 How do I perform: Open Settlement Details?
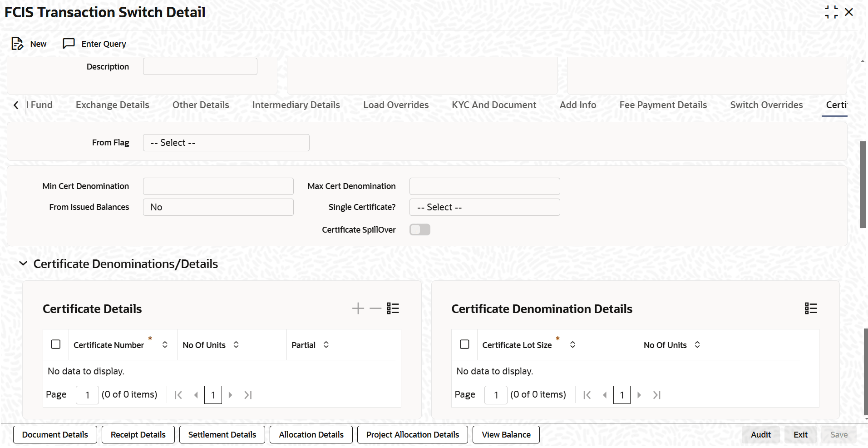(222, 435)
